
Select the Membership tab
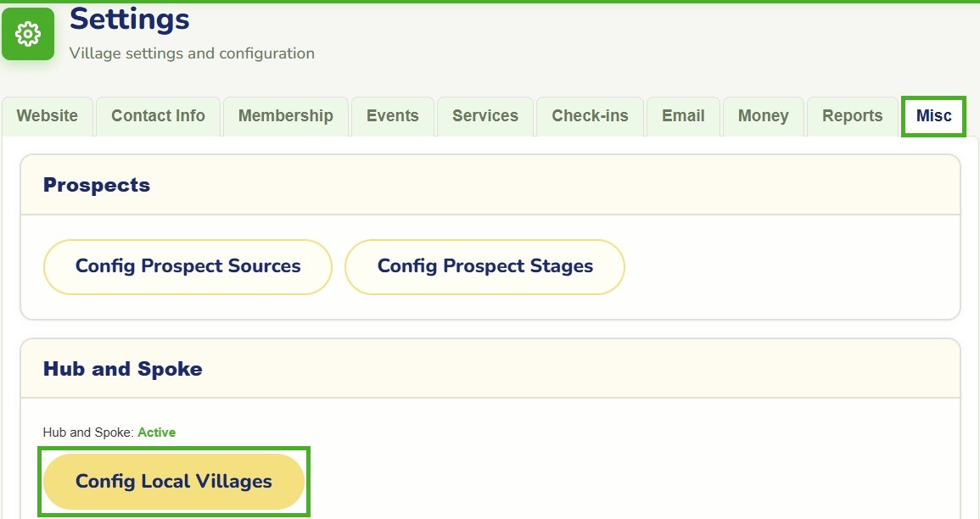coord(286,116)
